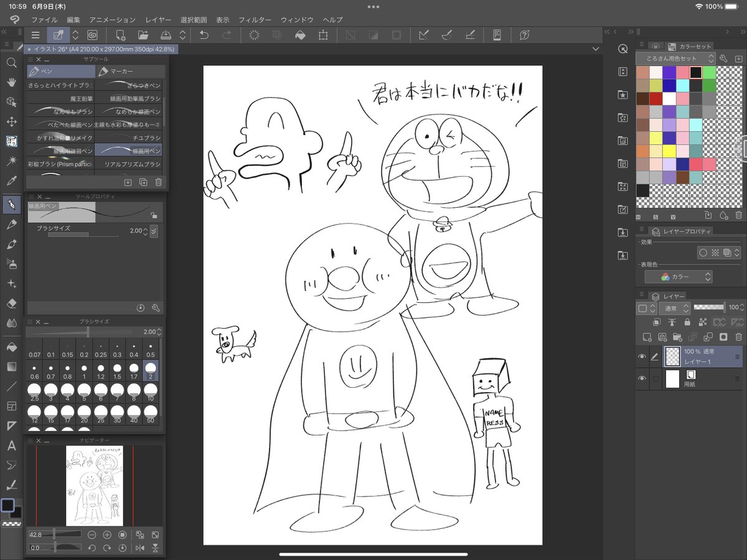Viewport: 747px width, 560px height.
Task: Delete layer using Layers panel trash icon
Action: click(738, 337)
